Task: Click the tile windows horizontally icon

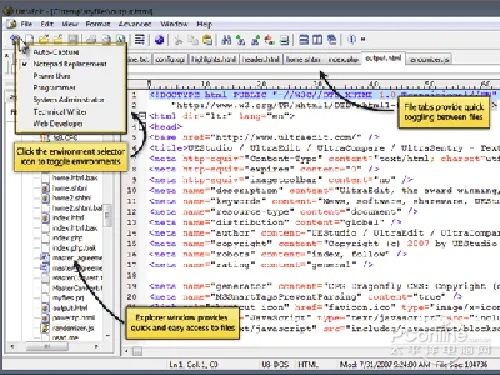Action: tap(304, 40)
